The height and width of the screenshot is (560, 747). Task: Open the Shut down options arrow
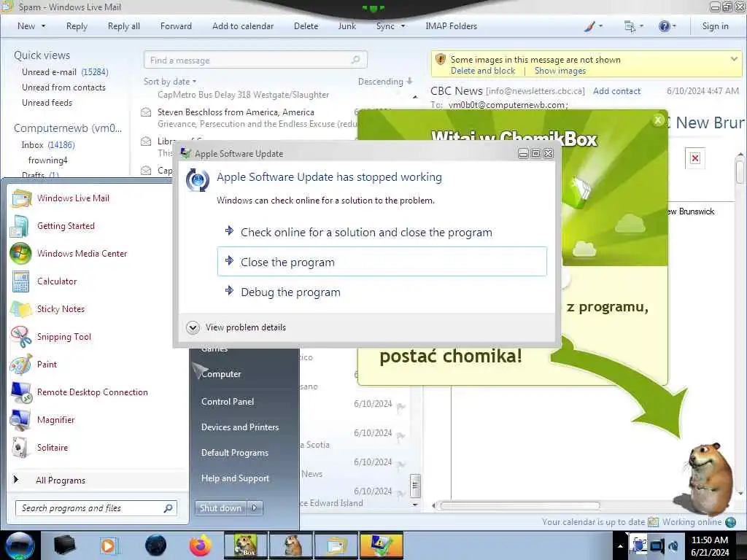[255, 508]
